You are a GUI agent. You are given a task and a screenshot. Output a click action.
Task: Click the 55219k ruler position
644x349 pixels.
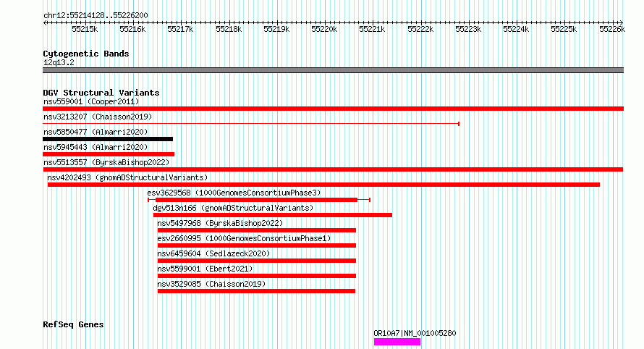click(276, 29)
